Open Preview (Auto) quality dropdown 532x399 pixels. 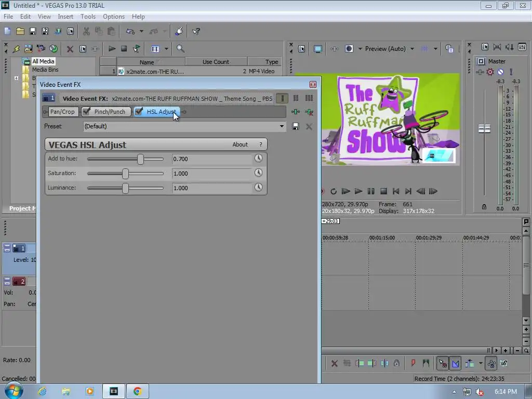pyautogui.click(x=412, y=49)
